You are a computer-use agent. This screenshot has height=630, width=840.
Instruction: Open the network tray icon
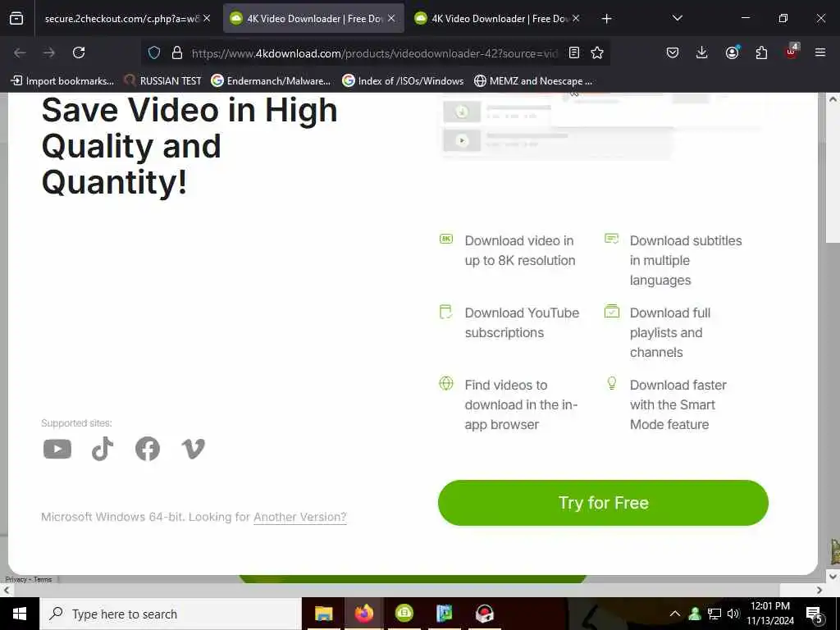pos(714,614)
